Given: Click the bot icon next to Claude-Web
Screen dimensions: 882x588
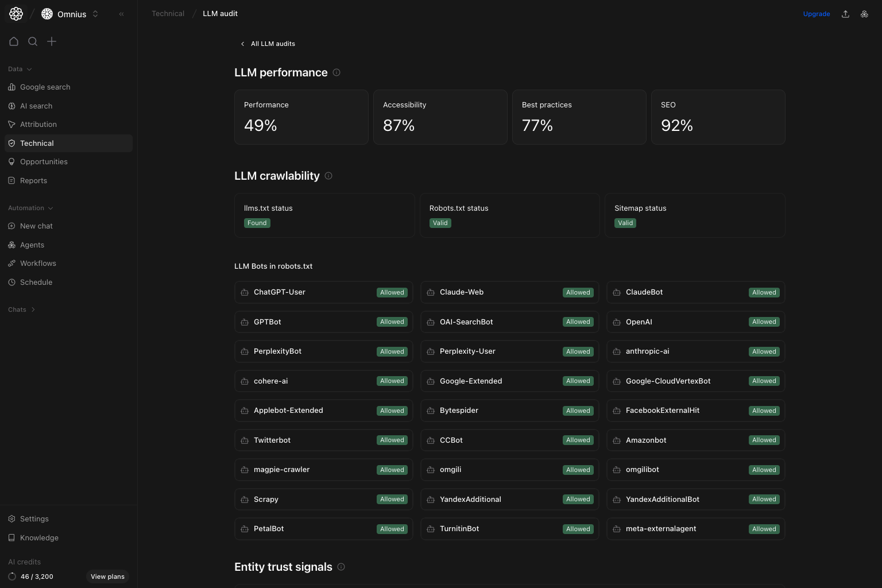Looking at the screenshot, I should point(431,292).
